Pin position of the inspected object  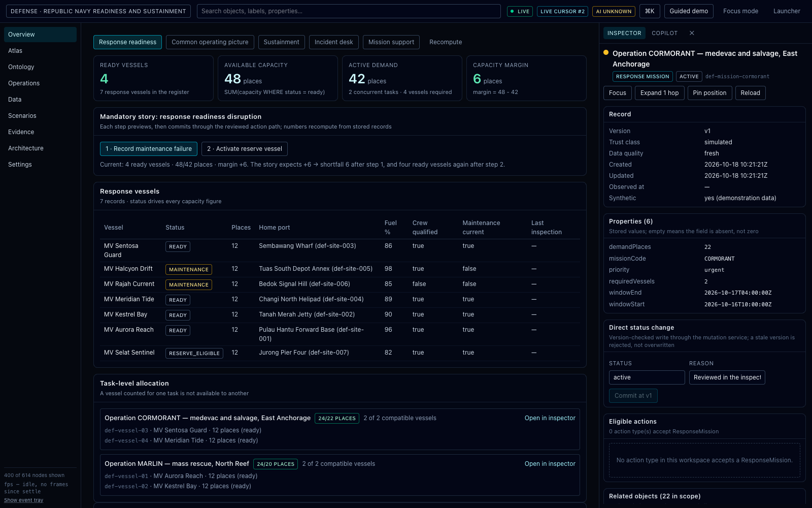click(x=709, y=93)
